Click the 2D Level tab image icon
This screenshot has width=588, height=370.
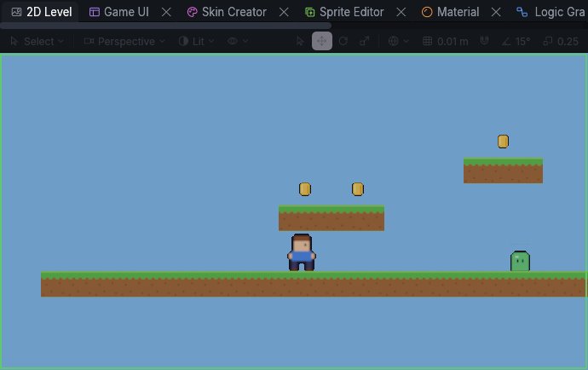point(16,12)
